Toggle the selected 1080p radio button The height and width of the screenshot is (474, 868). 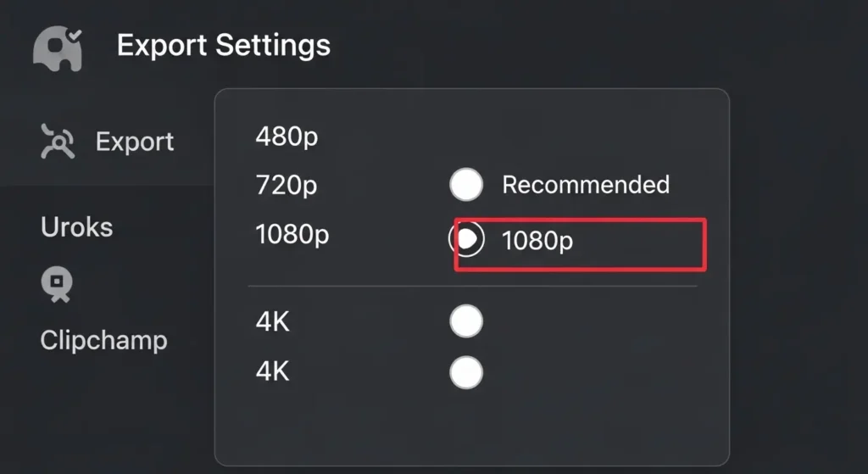[x=466, y=240]
